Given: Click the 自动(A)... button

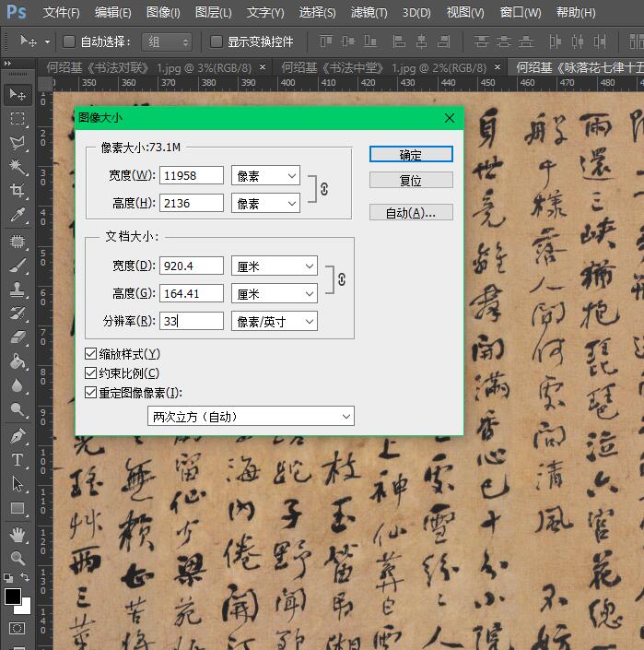Looking at the screenshot, I should coord(411,213).
